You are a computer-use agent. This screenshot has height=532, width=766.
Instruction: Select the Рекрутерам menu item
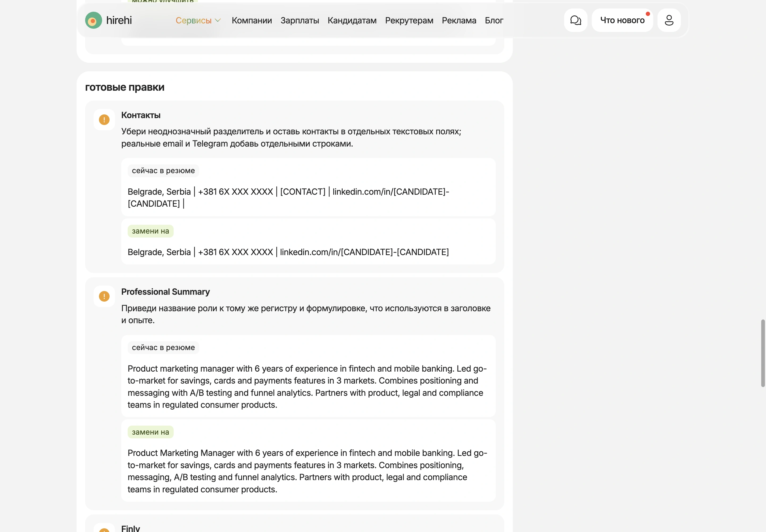pos(409,20)
